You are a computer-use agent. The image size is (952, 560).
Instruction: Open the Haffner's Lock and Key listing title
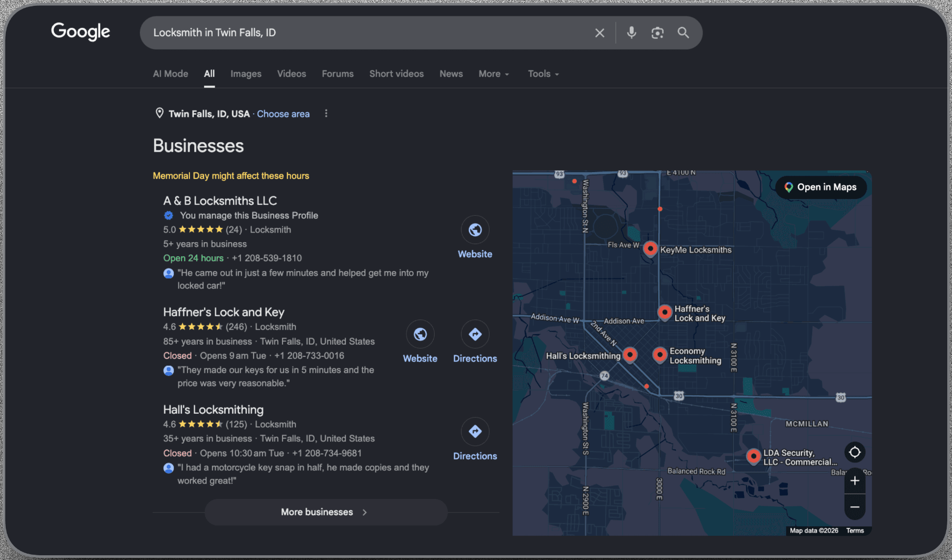(224, 312)
